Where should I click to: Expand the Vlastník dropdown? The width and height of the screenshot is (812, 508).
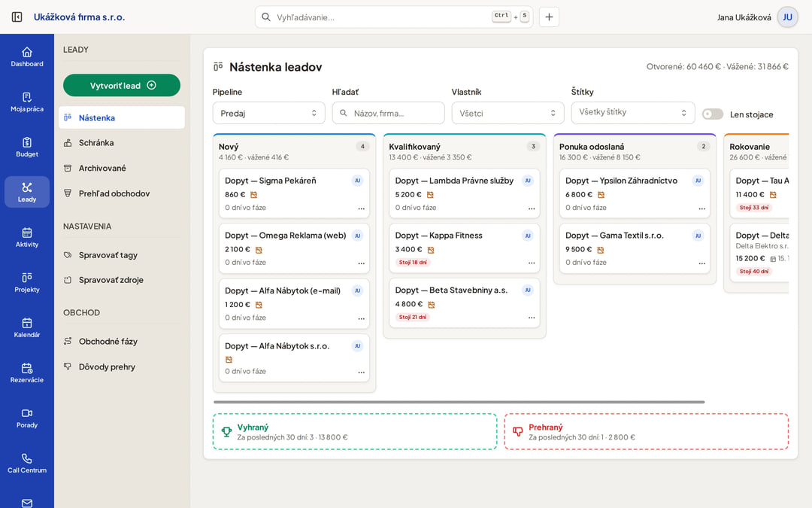click(x=507, y=113)
